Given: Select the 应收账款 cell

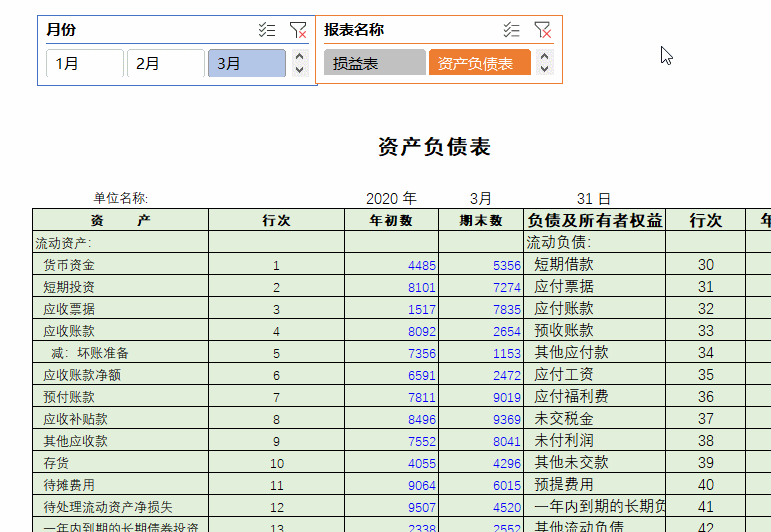Looking at the screenshot, I should pyautogui.click(x=120, y=330).
